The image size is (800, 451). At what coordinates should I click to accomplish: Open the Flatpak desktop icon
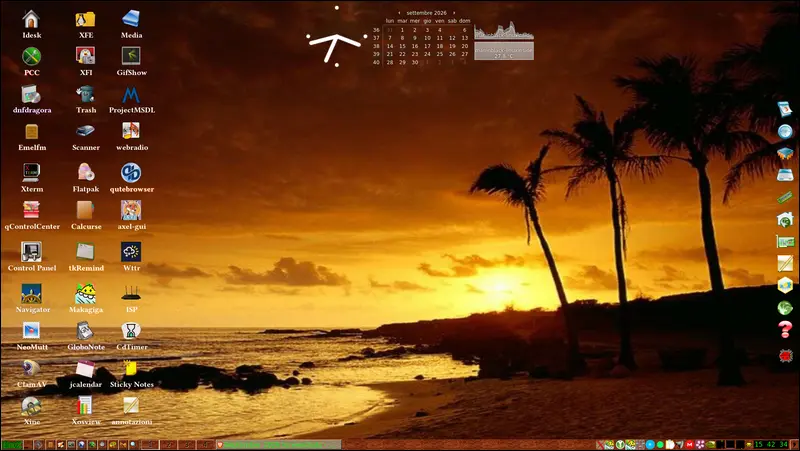(85, 172)
